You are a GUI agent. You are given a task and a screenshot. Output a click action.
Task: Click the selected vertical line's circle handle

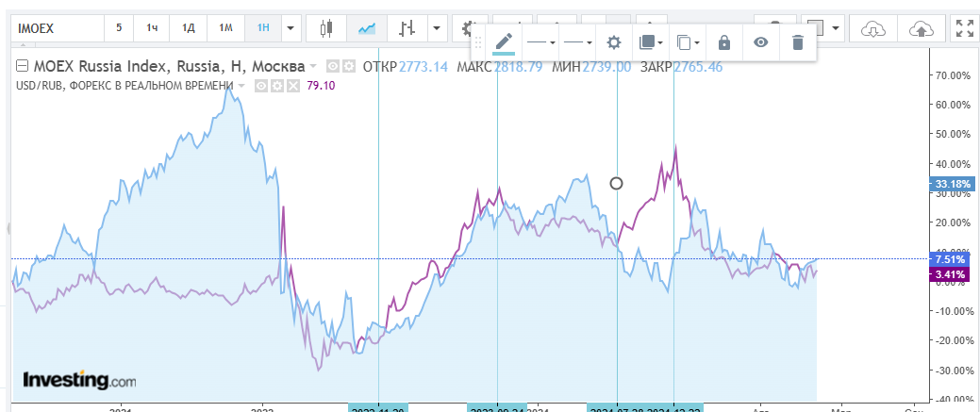616,183
